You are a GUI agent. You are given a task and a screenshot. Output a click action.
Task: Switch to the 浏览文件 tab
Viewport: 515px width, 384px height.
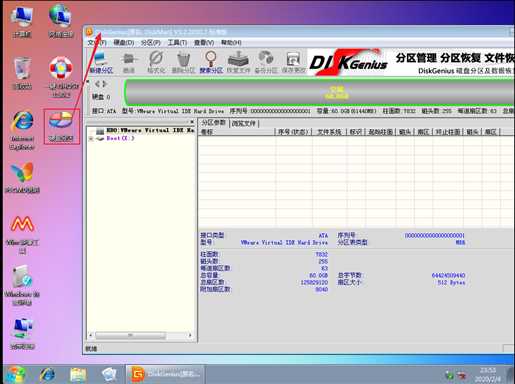click(244, 123)
